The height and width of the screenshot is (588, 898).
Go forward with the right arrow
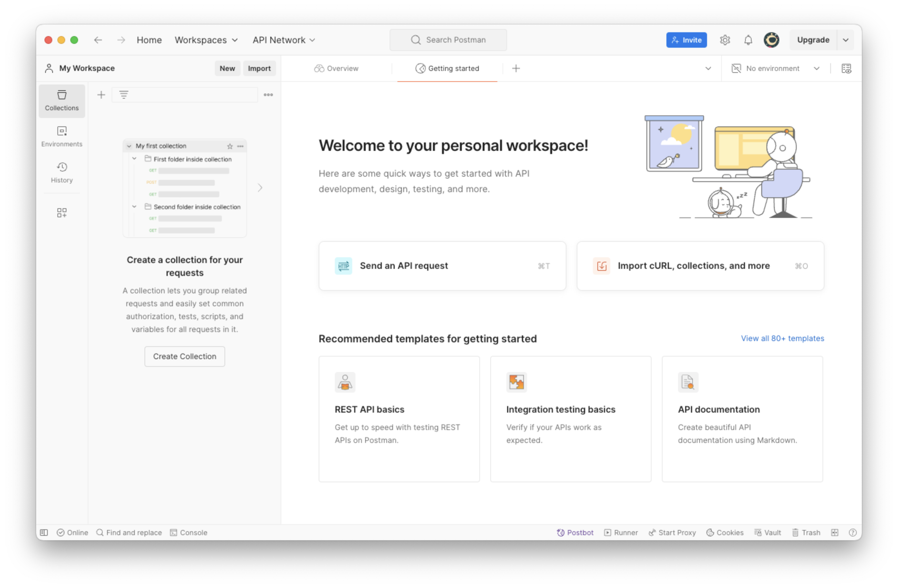coord(121,40)
